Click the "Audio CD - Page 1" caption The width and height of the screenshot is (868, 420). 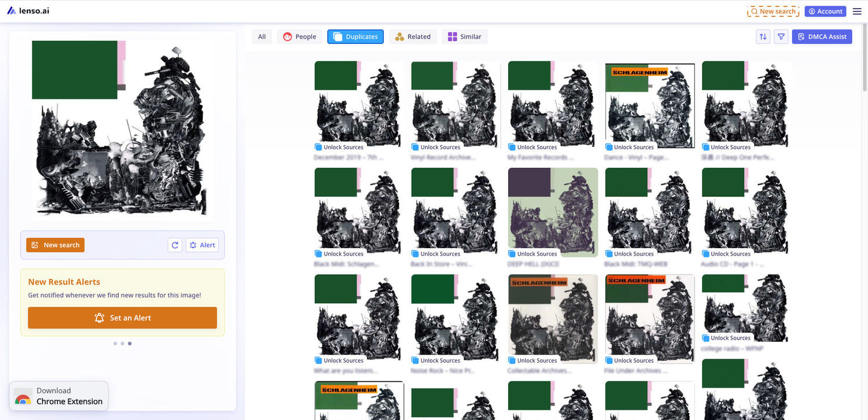point(733,264)
